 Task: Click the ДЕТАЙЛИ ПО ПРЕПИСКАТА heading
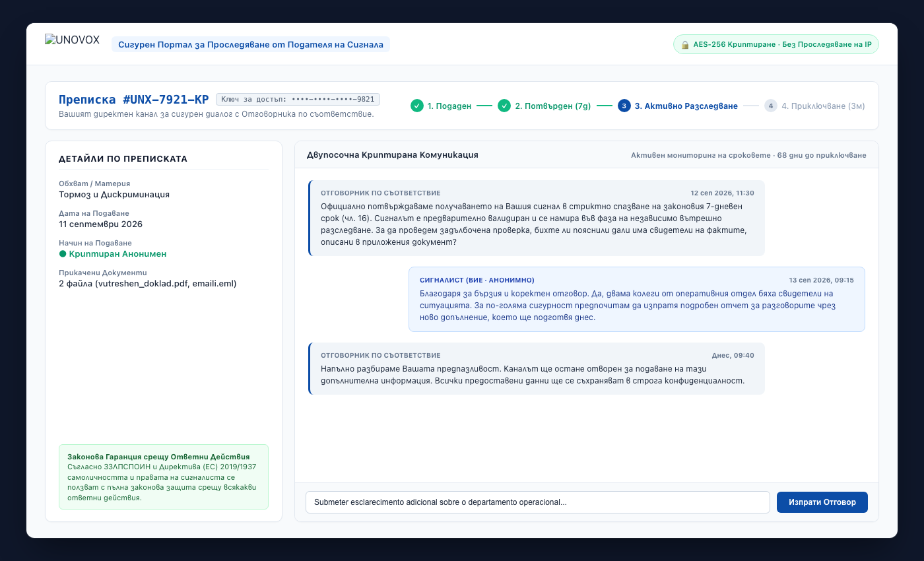[123, 159]
